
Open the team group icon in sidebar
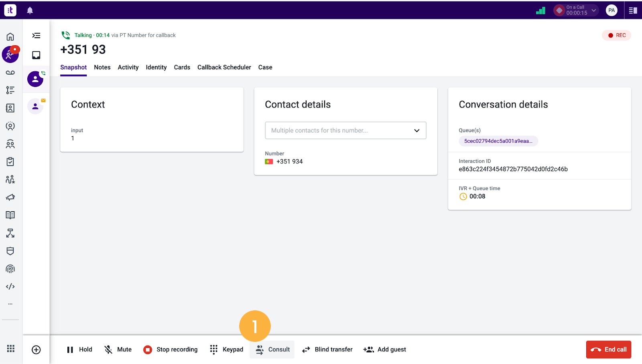click(10, 144)
